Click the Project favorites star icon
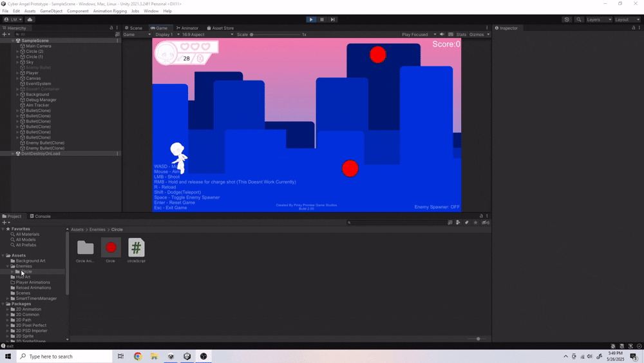Viewport: 644px width, 363px height. (476, 222)
